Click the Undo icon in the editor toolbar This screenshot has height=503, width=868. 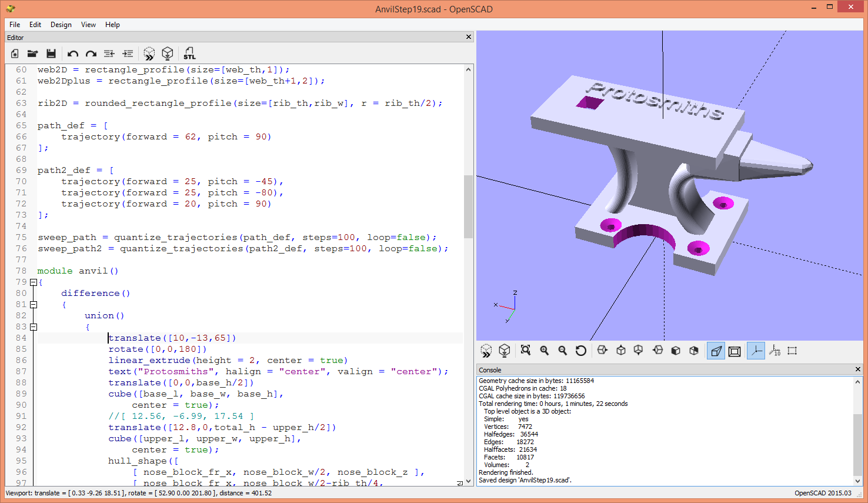click(x=72, y=54)
